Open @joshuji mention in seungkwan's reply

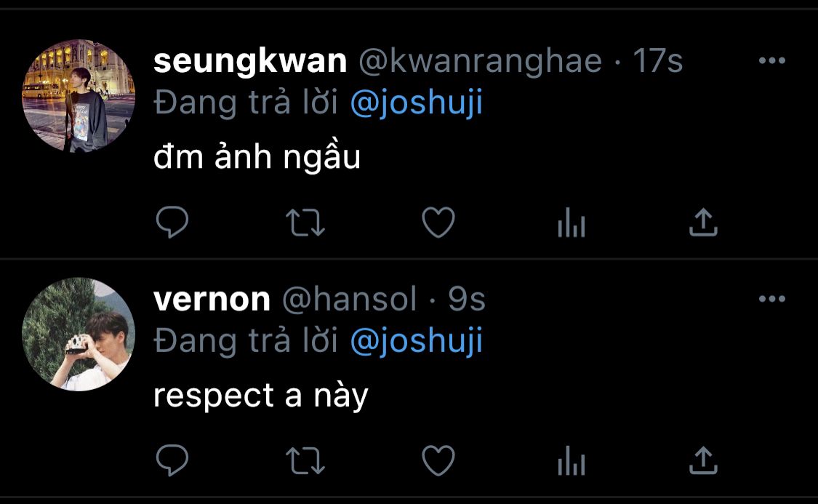coord(417,103)
